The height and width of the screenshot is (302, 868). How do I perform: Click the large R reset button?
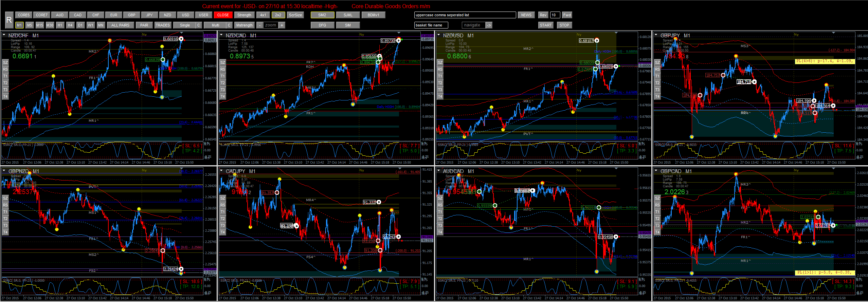[x=9, y=20]
